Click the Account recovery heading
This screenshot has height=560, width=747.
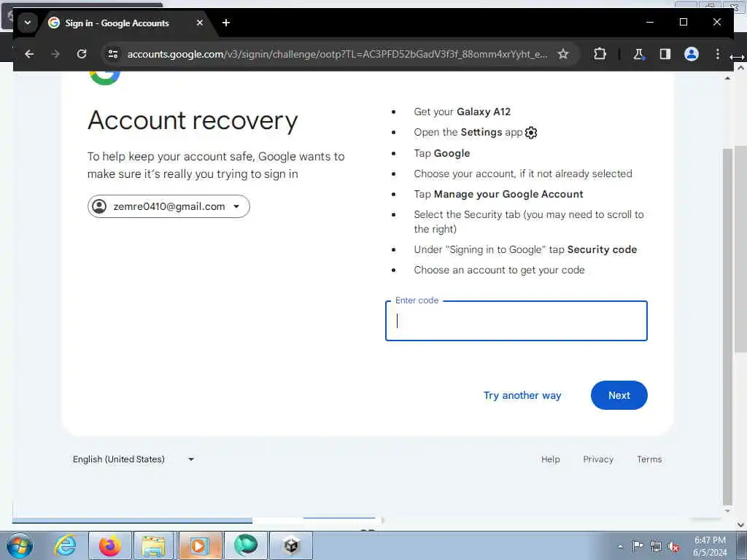(x=193, y=120)
